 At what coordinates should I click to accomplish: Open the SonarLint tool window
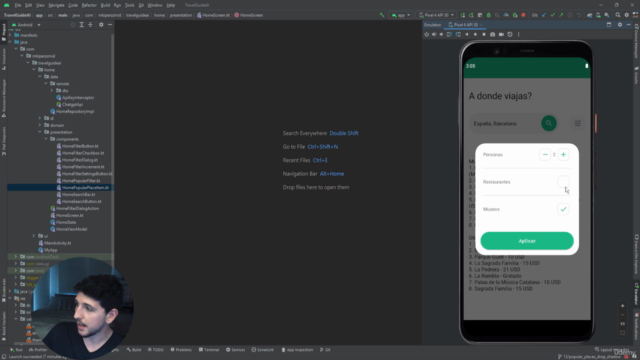click(x=262, y=350)
